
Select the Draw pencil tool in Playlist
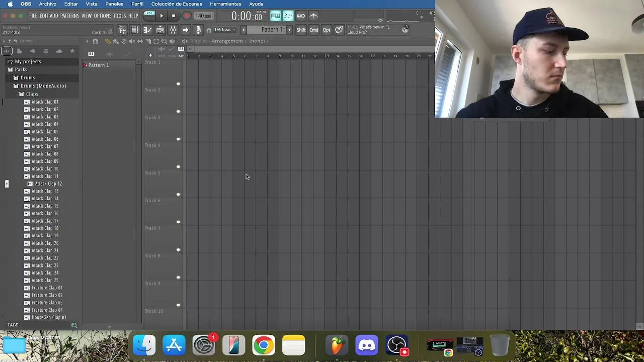[108, 41]
